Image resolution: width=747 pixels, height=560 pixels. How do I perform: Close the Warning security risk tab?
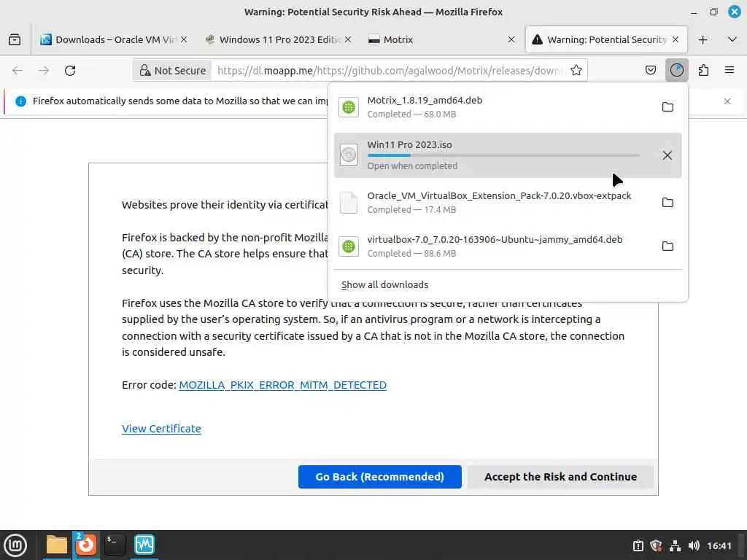point(676,39)
